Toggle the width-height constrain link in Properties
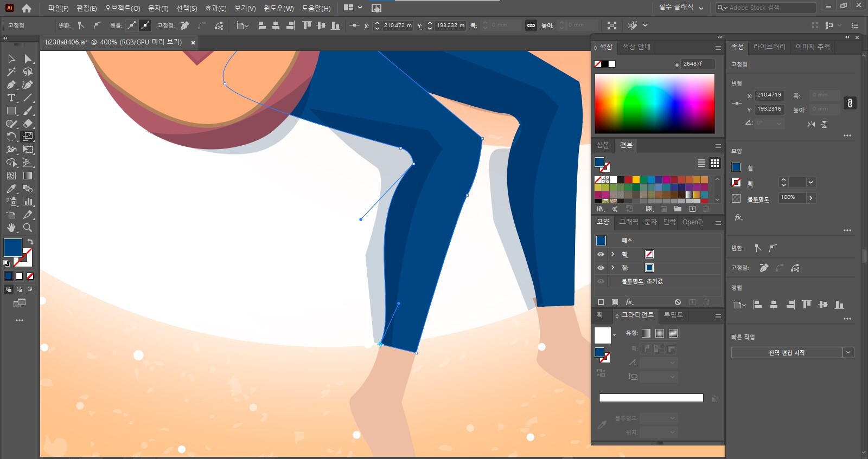The width and height of the screenshot is (868, 459). pos(850,103)
